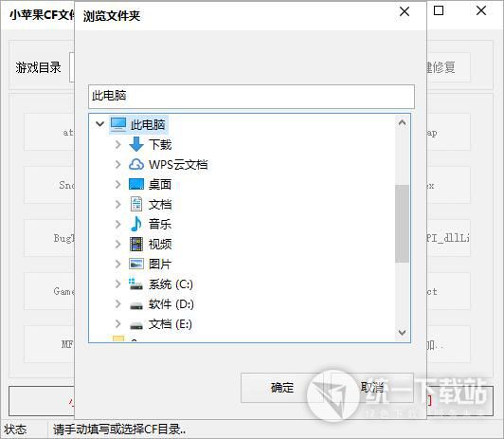Expand the 软件 (D:) drive chevron
Image resolution: width=504 pixels, height=439 pixels.
118,304
